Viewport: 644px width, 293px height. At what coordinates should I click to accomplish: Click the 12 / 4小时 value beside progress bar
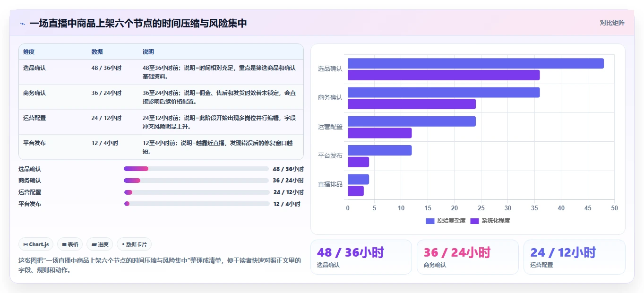[x=287, y=204]
